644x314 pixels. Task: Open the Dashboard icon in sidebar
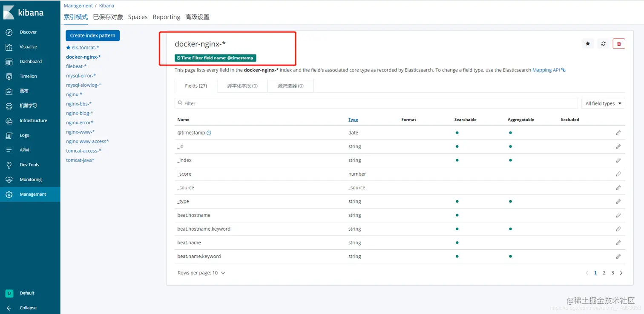pyautogui.click(x=9, y=62)
